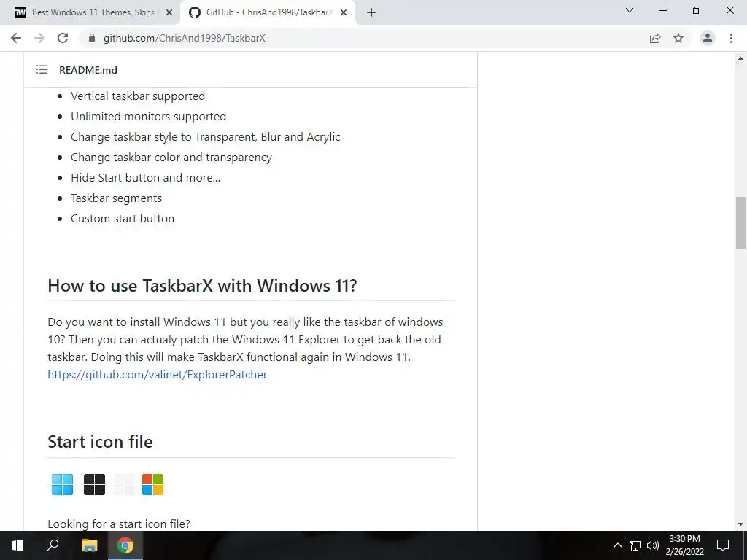Reload the GitHub page
This screenshot has width=747, height=560.
point(63,38)
